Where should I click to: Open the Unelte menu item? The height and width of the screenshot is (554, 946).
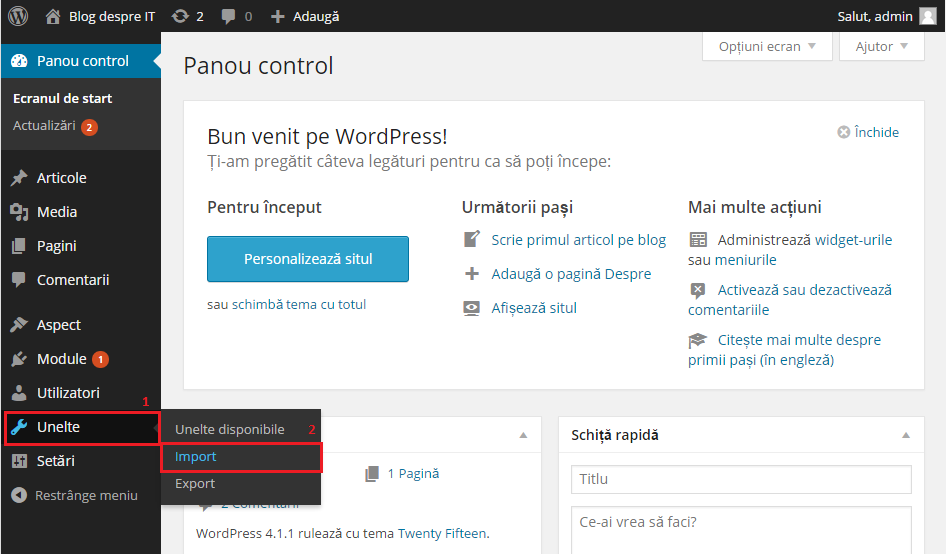coord(81,427)
